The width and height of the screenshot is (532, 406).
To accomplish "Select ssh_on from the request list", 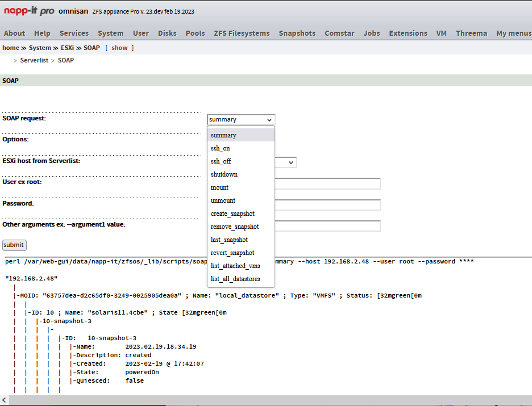I will [221, 148].
